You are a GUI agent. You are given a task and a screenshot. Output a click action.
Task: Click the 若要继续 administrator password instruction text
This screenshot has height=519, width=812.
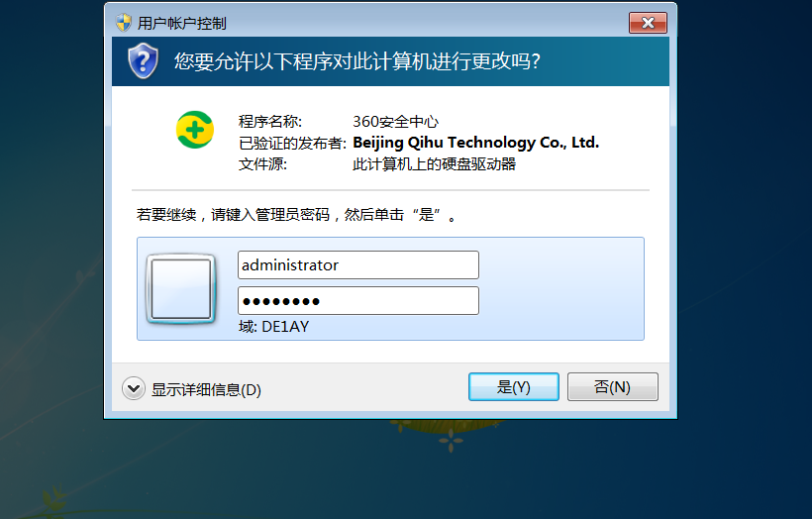[x=297, y=215]
